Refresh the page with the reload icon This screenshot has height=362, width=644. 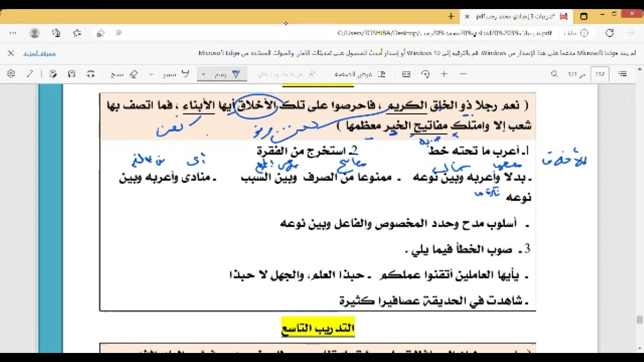pyautogui.click(x=610, y=33)
